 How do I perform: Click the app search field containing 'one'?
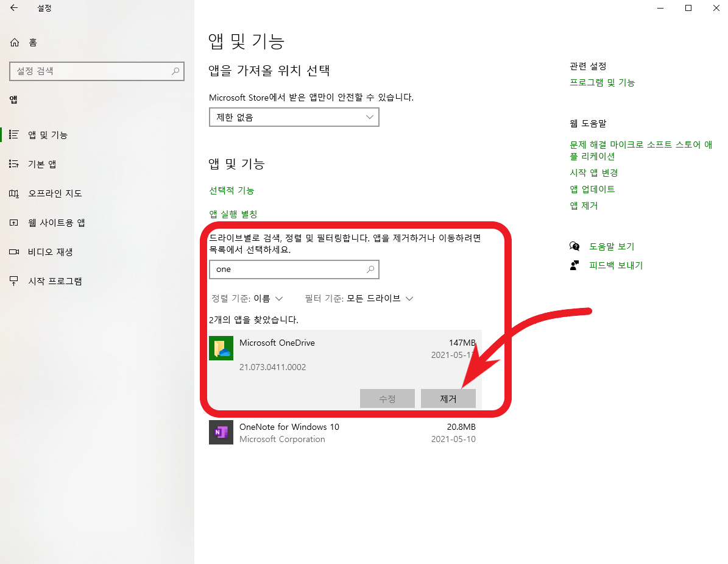pyautogui.click(x=294, y=270)
